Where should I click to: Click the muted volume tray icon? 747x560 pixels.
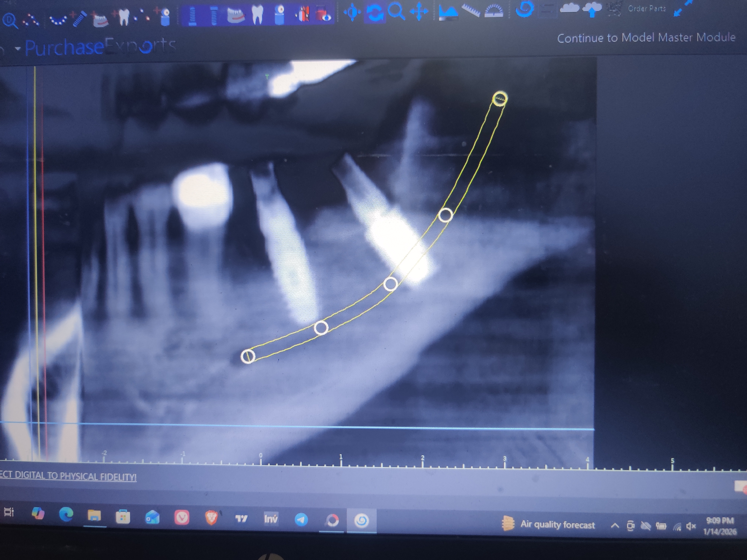click(x=691, y=526)
